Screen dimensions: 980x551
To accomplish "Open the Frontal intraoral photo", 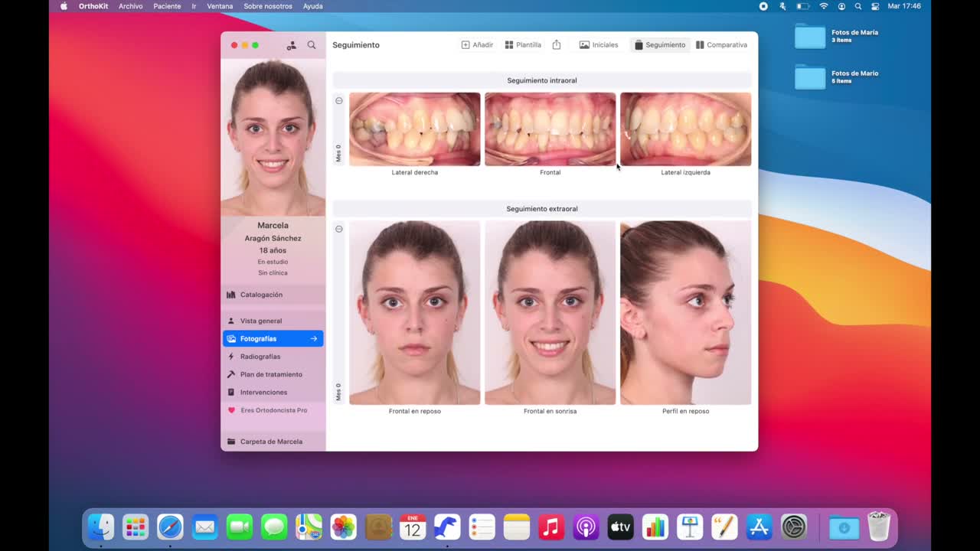I will (550, 129).
